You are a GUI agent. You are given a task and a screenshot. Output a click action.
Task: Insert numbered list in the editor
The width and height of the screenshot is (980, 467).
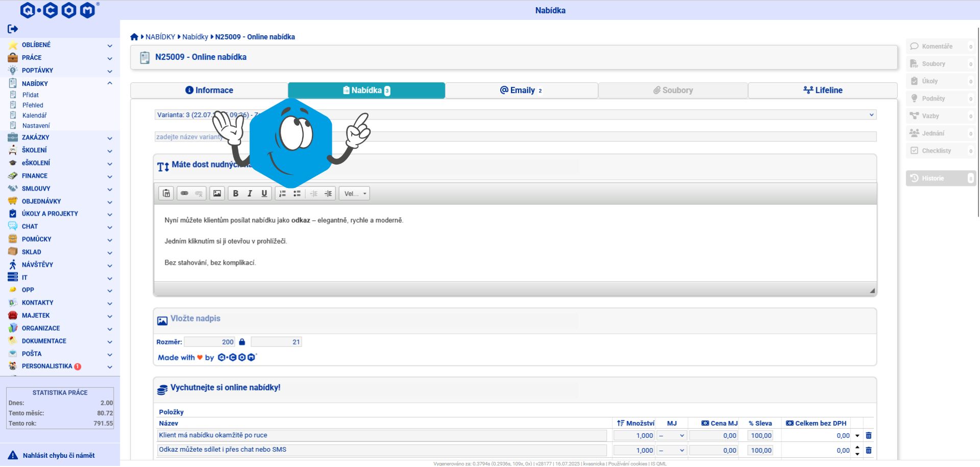(282, 194)
